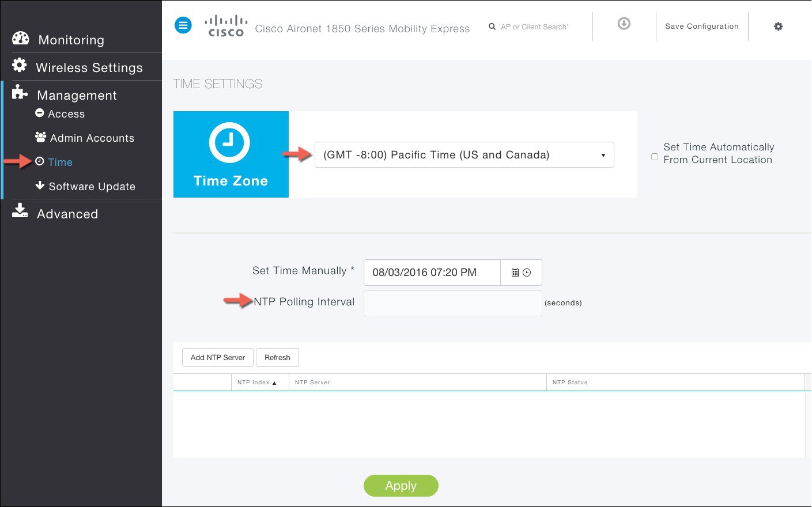Select Time under Management

coord(60,162)
